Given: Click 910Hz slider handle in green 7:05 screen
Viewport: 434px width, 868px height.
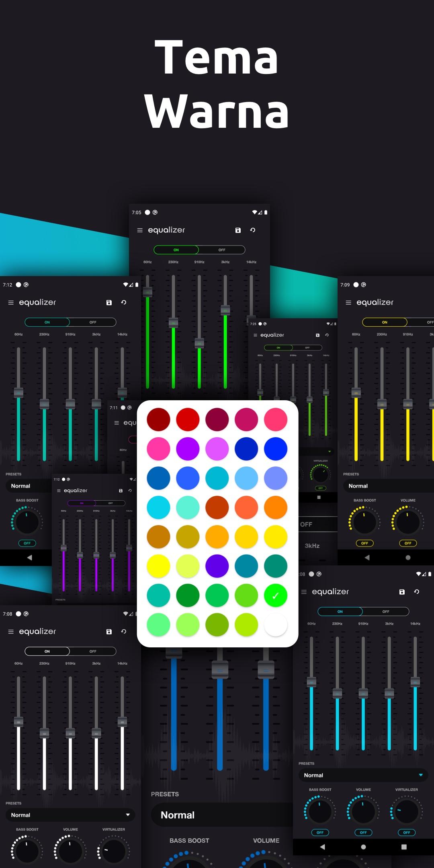Looking at the screenshot, I should tap(199, 343).
